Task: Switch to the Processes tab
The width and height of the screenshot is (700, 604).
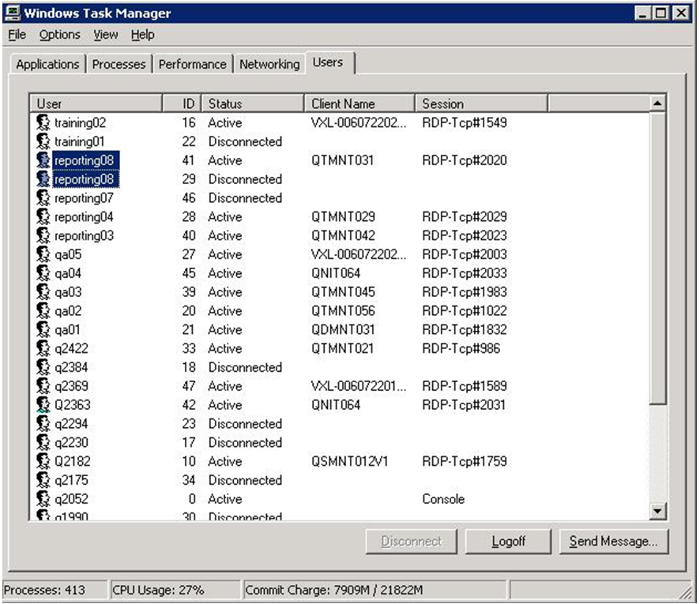Action: (x=119, y=64)
